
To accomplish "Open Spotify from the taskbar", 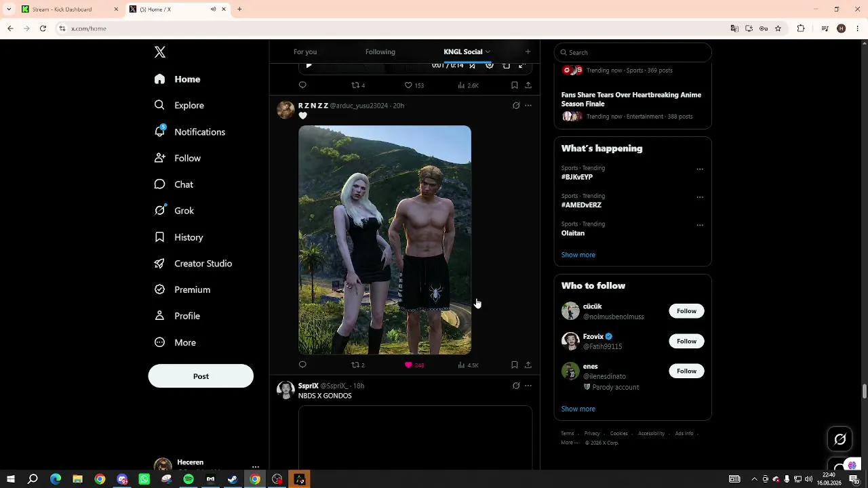I will pyautogui.click(x=189, y=479).
